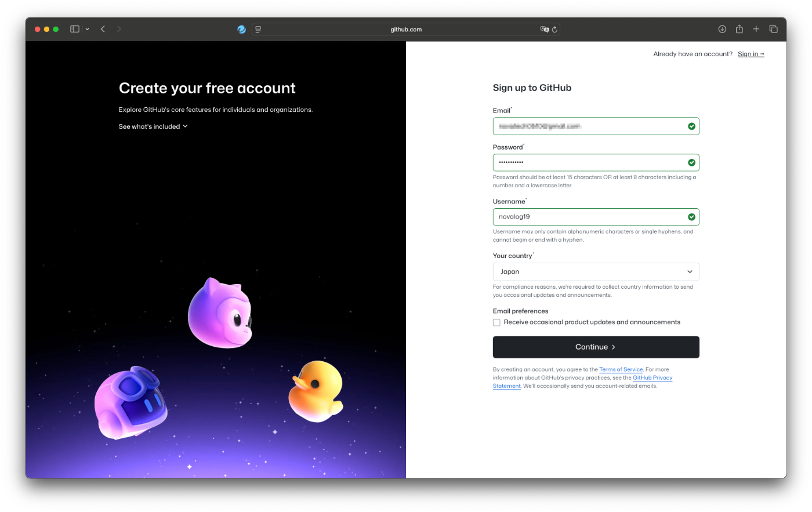Go forward with the forward arrow
The height and width of the screenshot is (512, 812).
[119, 29]
